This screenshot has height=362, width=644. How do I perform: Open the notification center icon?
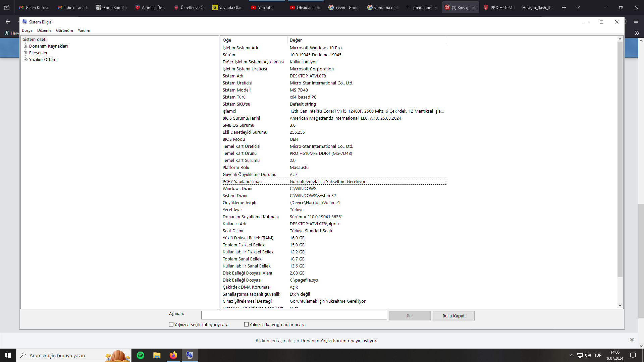(x=633, y=355)
